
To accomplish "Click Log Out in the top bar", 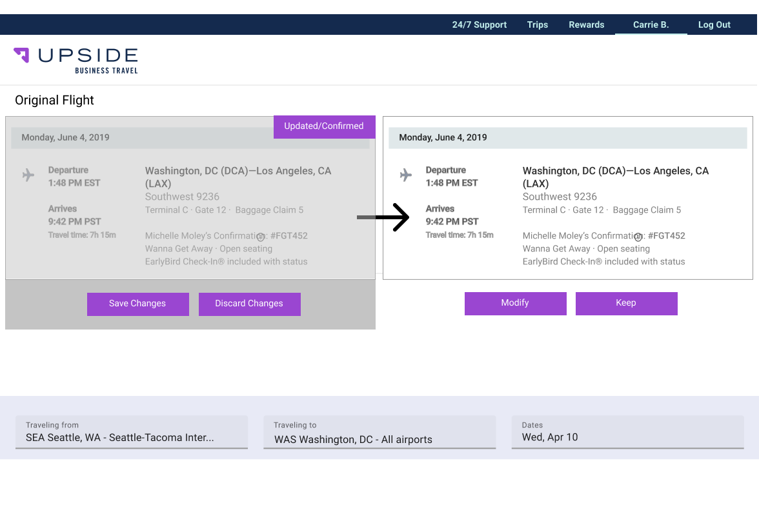I will [x=714, y=25].
